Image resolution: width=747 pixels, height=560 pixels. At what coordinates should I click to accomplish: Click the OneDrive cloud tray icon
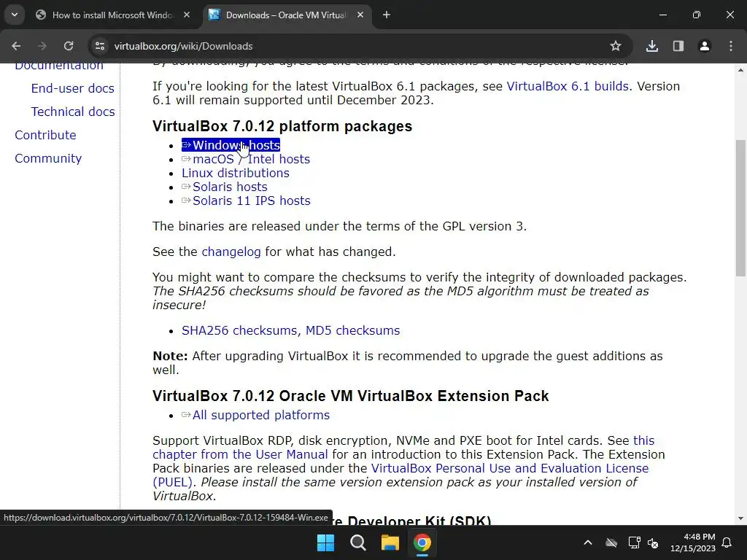click(x=611, y=542)
